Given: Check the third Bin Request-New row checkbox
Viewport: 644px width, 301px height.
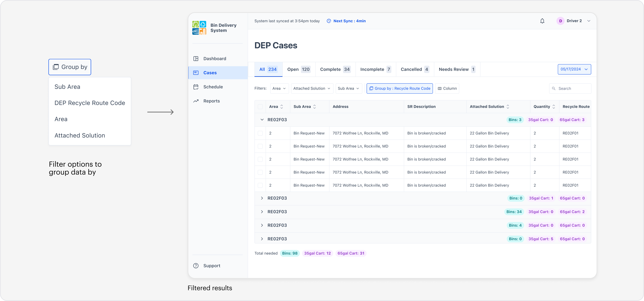Looking at the screenshot, I should coord(260,159).
